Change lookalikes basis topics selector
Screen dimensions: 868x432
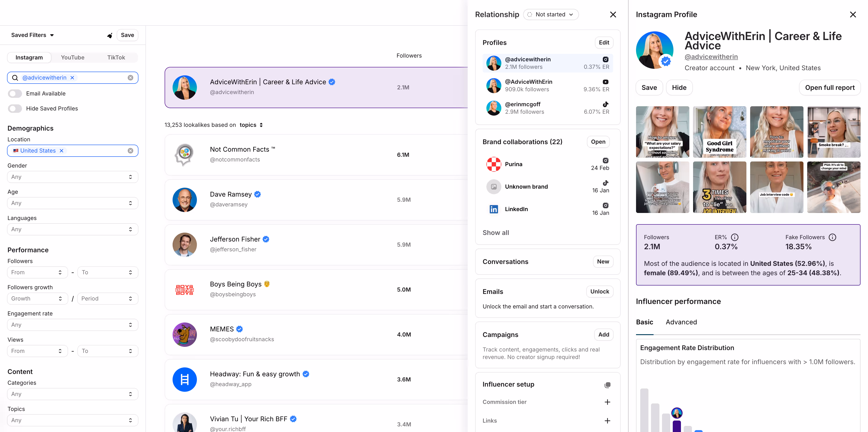[251, 125]
